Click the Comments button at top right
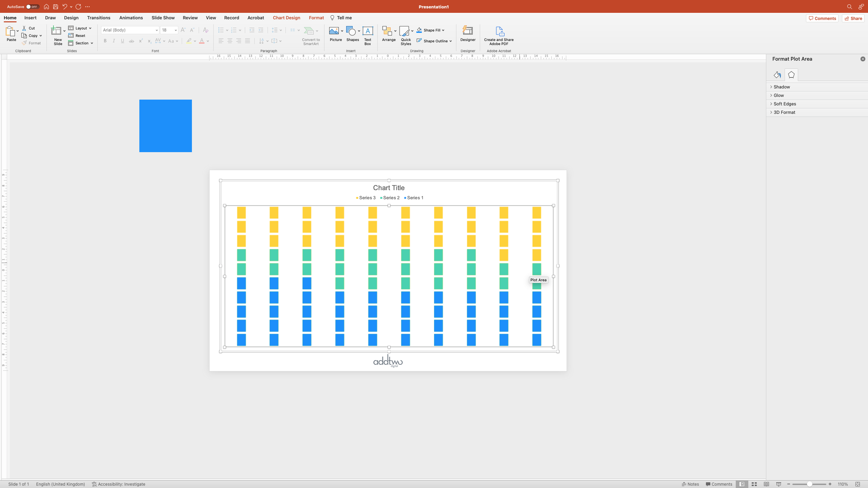The width and height of the screenshot is (868, 488). (x=822, y=18)
